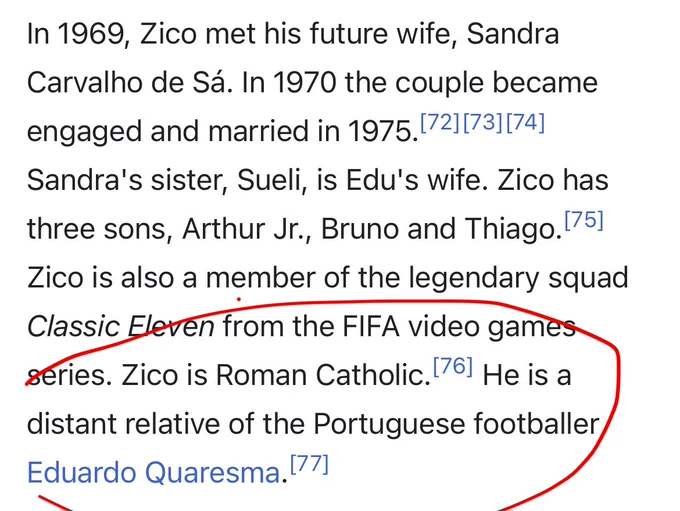Click the year 1969 in text
Viewport: 680px width, 511px height.
click(x=92, y=34)
